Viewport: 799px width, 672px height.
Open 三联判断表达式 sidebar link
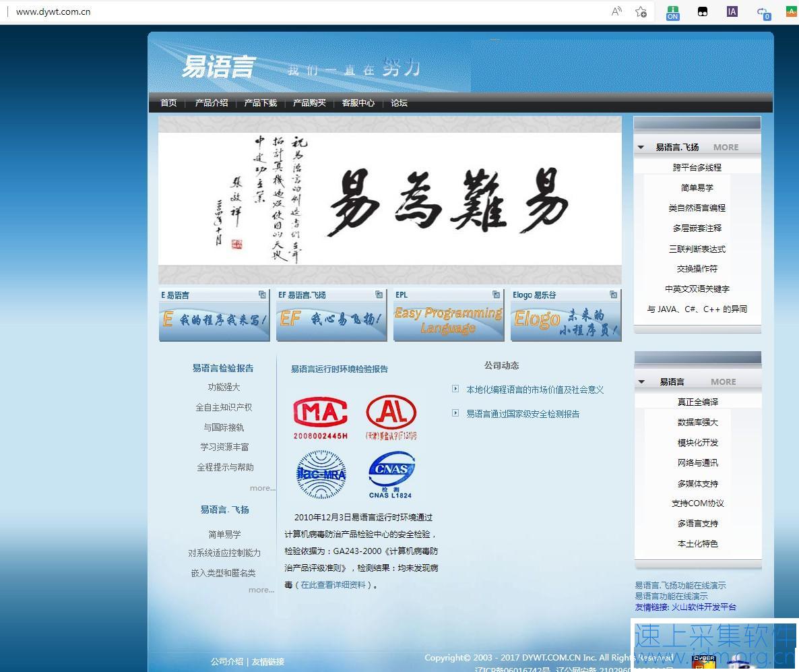(x=697, y=249)
